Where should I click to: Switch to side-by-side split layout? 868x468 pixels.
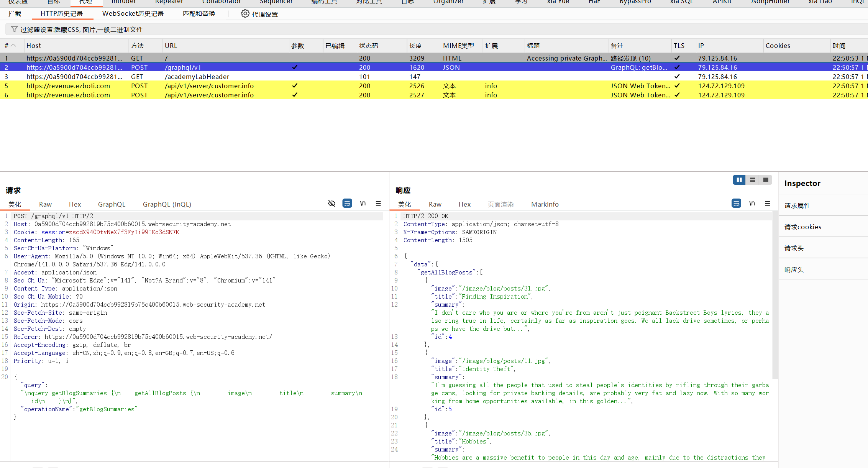pyautogui.click(x=739, y=180)
